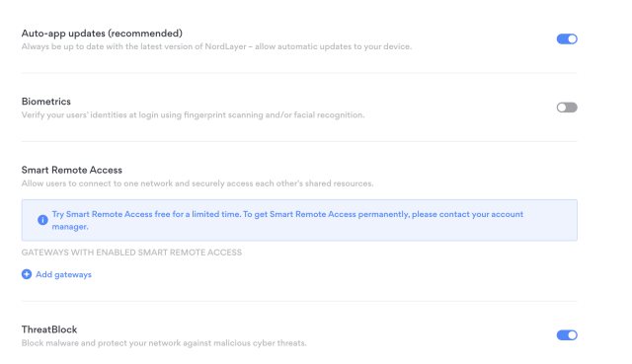Select the Biometrics heading
This screenshot has width=632, height=364.
(x=46, y=102)
